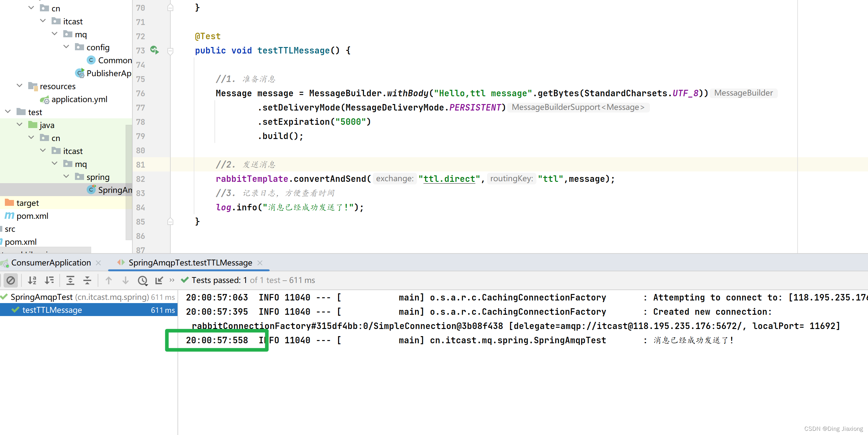
Task: Collapse the config folder
Action: click(x=67, y=47)
